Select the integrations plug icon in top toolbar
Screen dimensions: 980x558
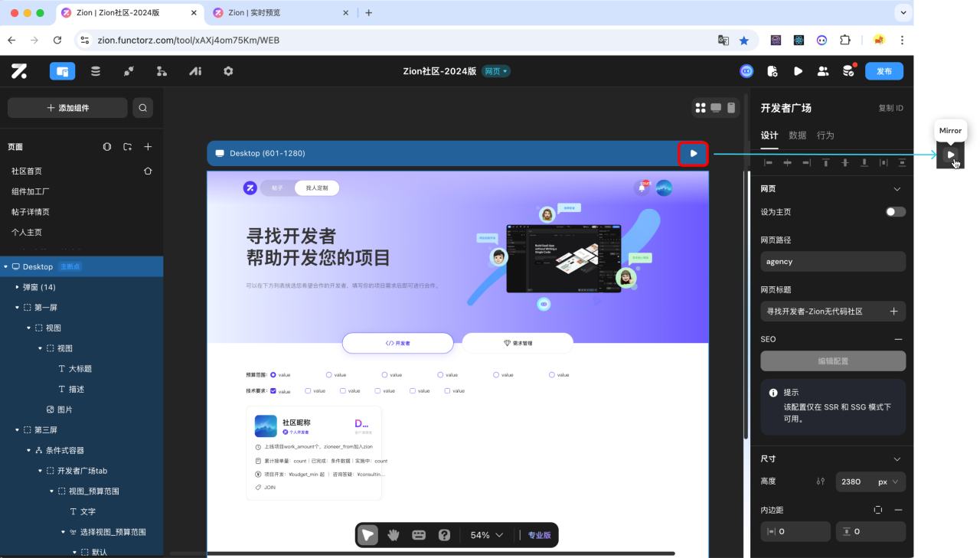click(x=129, y=70)
